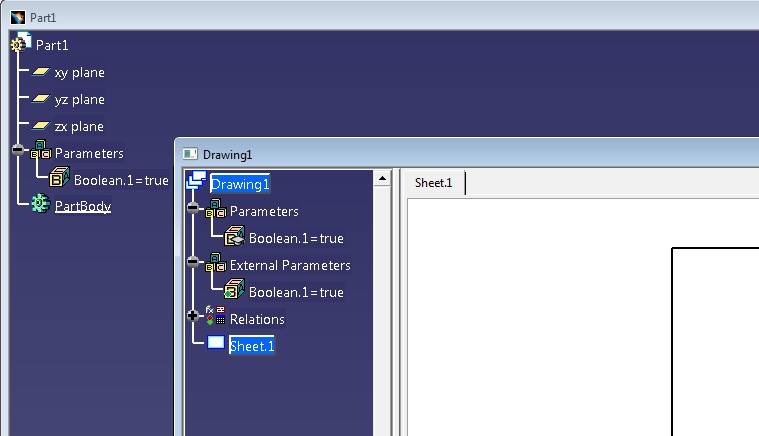
Task: Click Parameters node icon in Drawing1 tree
Action: click(216, 209)
